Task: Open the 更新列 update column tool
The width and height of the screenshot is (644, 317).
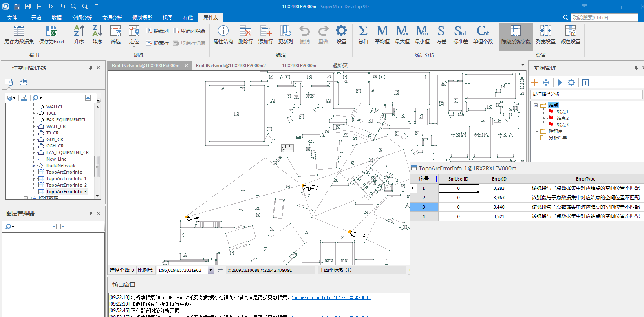Action: pos(285,35)
